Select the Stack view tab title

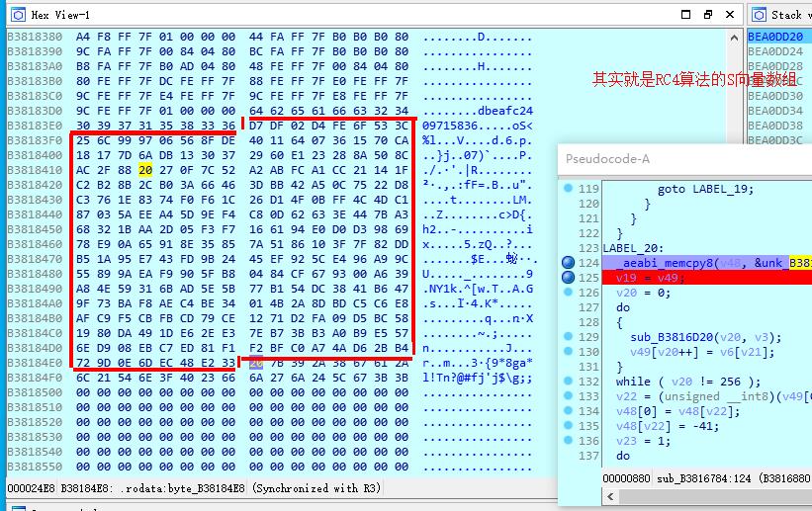pos(791,15)
